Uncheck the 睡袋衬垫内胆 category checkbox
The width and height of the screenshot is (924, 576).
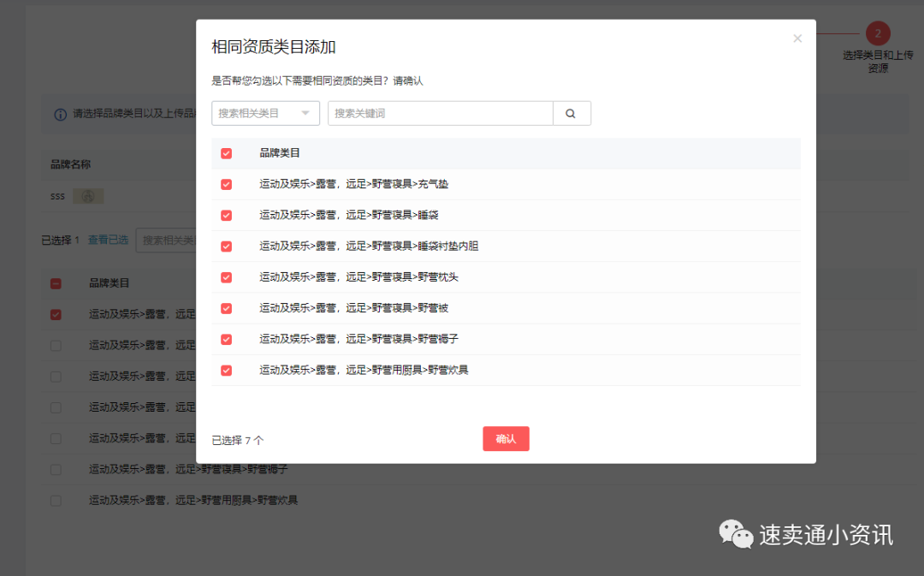click(227, 246)
